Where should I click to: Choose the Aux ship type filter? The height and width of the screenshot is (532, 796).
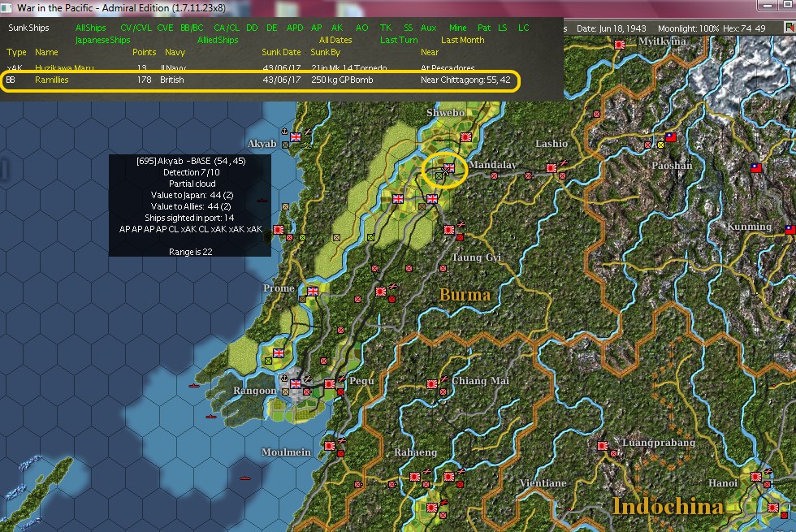(x=429, y=28)
